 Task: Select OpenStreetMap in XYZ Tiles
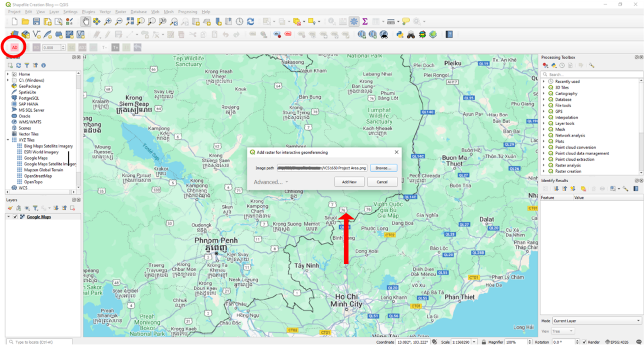pos(38,176)
